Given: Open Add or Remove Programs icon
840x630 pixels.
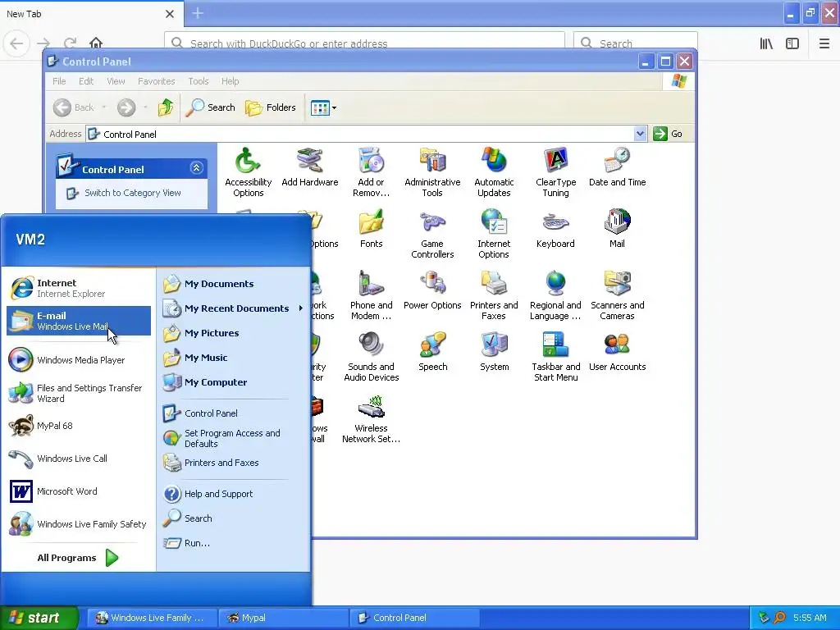Looking at the screenshot, I should [x=371, y=171].
